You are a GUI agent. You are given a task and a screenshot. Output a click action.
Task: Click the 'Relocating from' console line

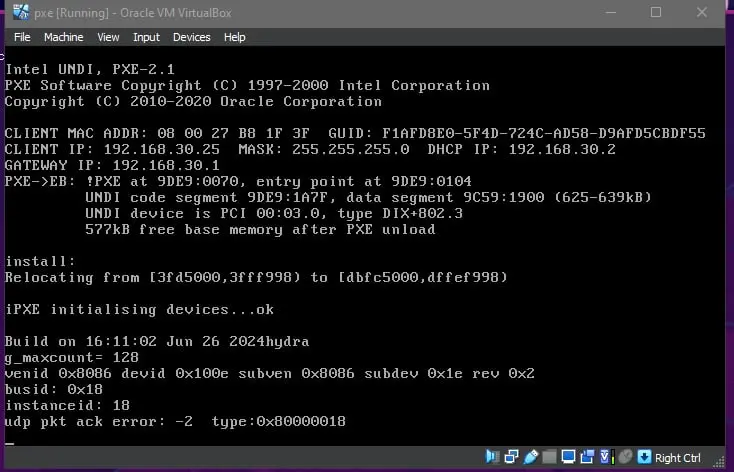256,277
